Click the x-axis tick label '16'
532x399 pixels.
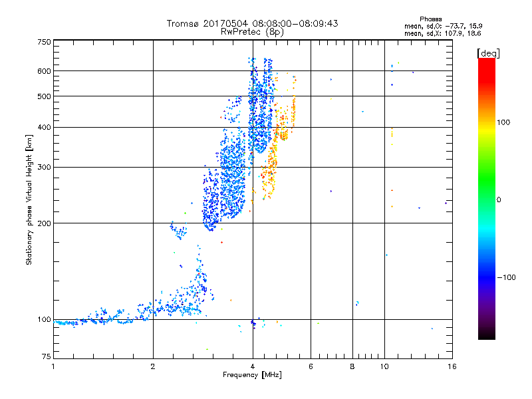452,366
